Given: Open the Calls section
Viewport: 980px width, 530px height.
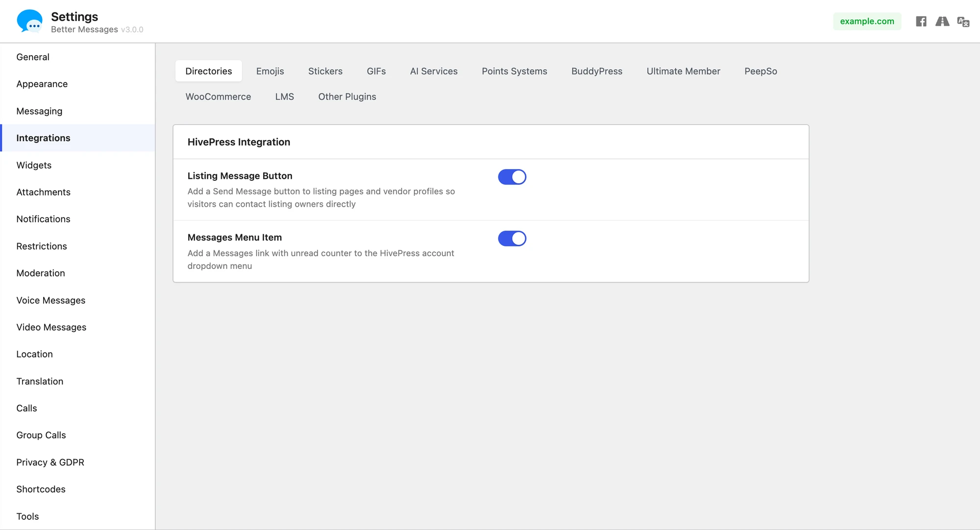Looking at the screenshot, I should tap(77, 409).
